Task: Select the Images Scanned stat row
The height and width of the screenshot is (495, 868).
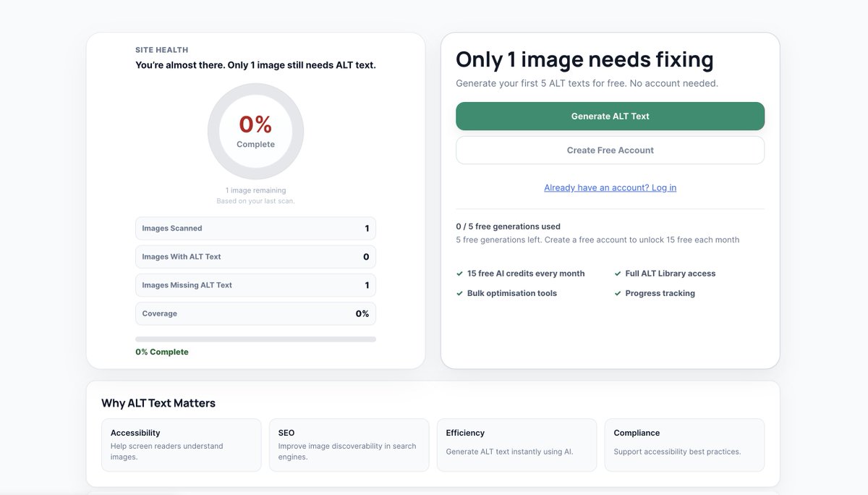Action: [x=255, y=228]
